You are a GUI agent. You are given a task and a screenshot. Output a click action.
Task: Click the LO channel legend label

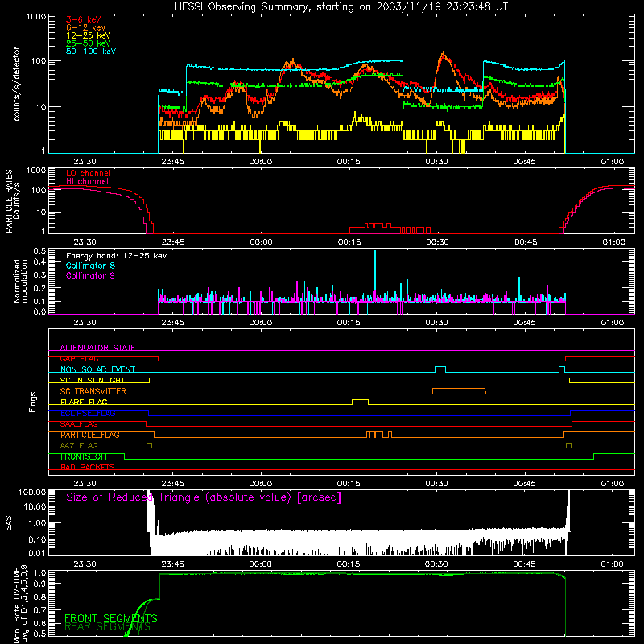(x=89, y=173)
